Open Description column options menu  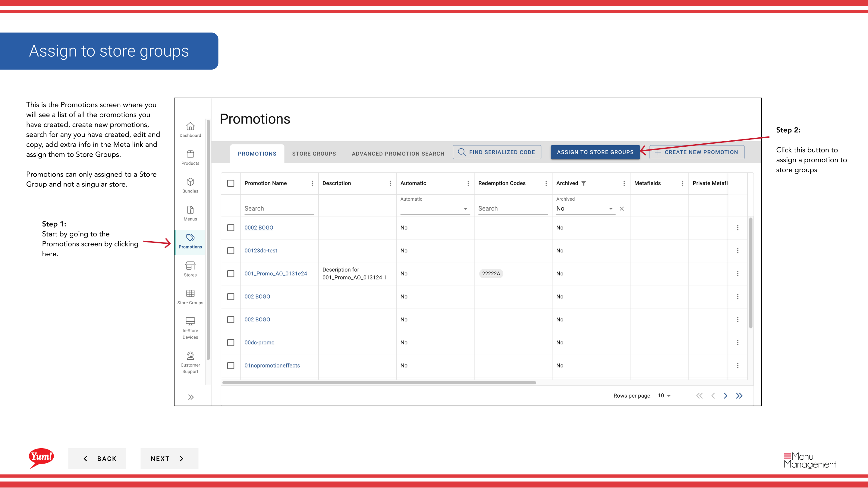[x=390, y=183]
